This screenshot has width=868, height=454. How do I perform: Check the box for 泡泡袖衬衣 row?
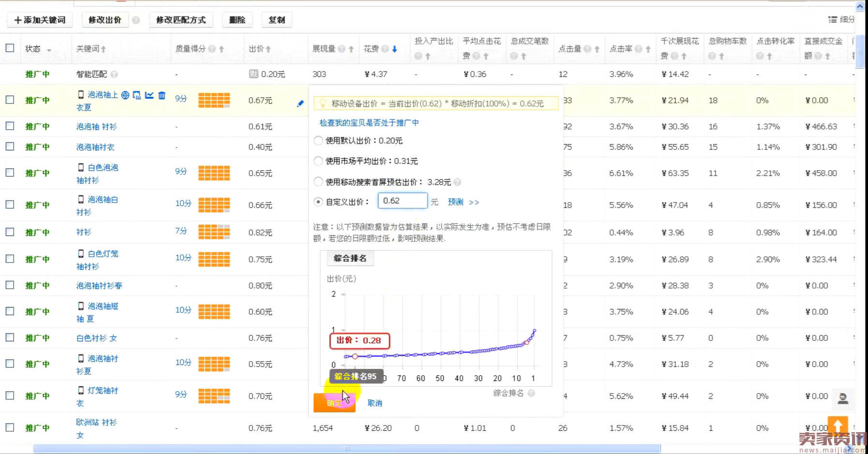click(x=10, y=146)
